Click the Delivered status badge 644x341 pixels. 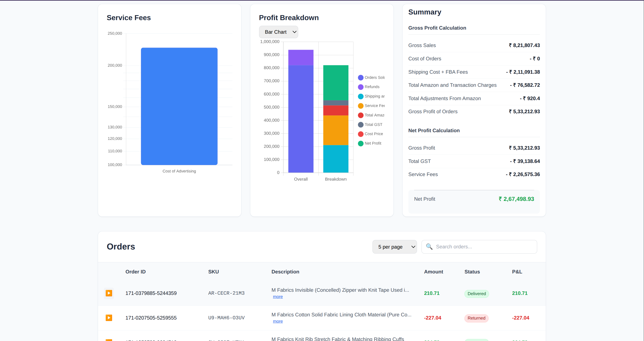[476, 294]
